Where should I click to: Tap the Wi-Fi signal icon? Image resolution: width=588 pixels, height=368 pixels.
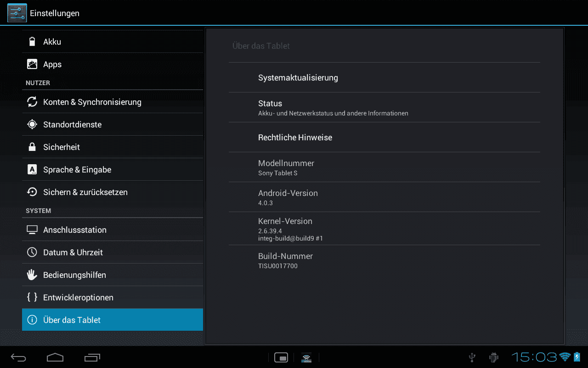565,357
